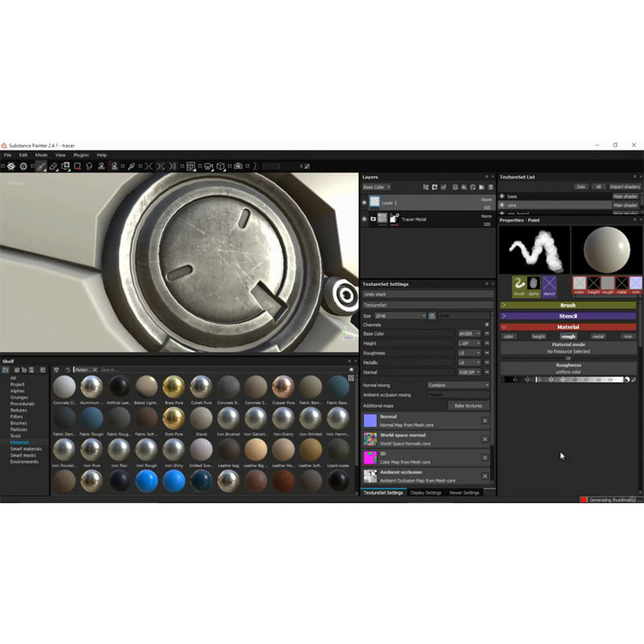The image size is (644, 644).
Task: Hide Layer 2 using its eye toggle
Action: (364, 203)
